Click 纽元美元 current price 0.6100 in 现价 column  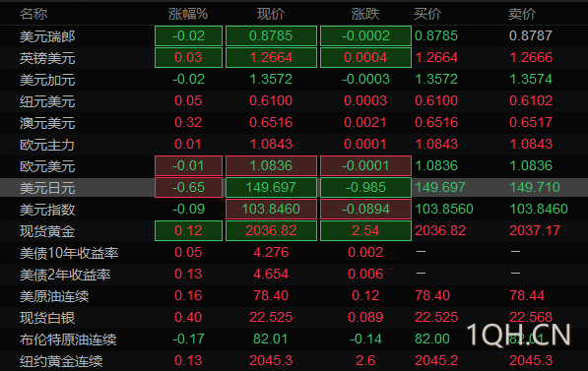271,100
